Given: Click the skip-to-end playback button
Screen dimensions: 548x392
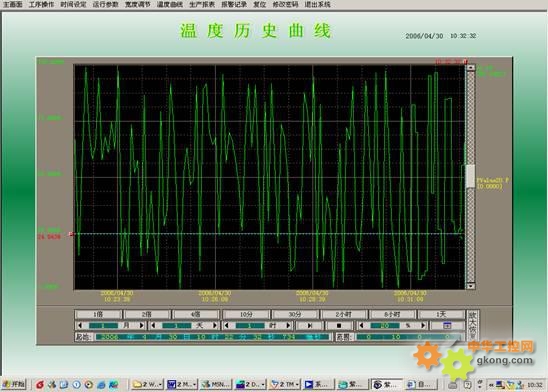Looking at the screenshot, I should [x=310, y=326].
